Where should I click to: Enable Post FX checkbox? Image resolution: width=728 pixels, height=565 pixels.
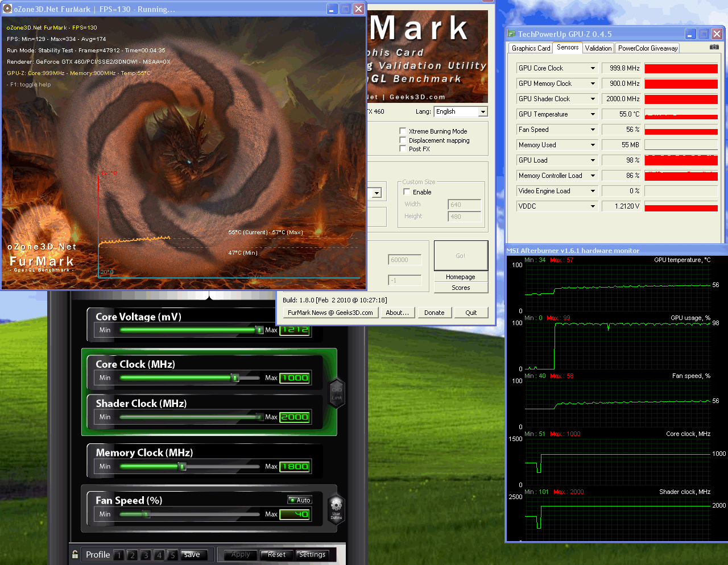coord(403,148)
